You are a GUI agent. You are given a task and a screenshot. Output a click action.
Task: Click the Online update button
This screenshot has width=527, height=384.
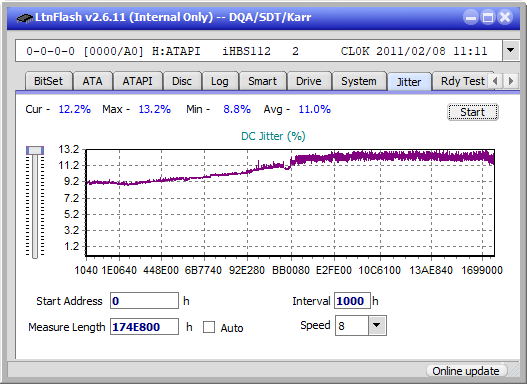465,371
